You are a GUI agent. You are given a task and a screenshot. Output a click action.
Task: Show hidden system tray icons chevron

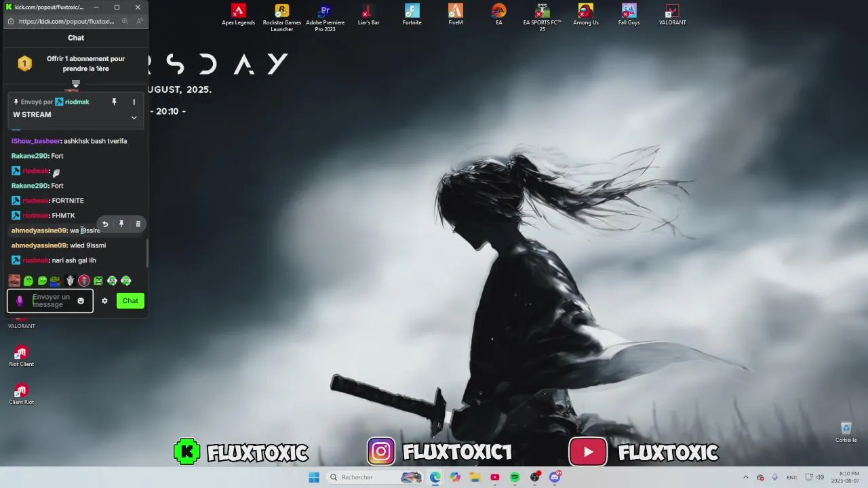click(746, 477)
